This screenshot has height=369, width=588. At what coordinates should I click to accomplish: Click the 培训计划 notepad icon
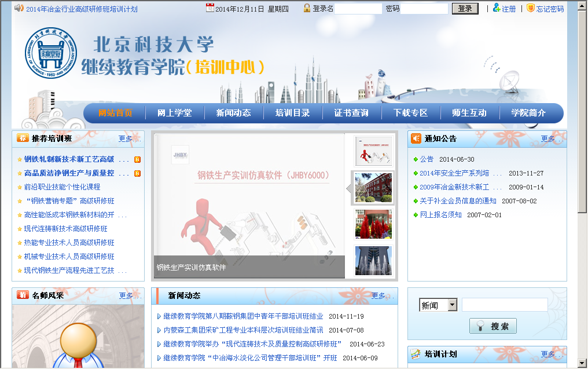point(416,354)
